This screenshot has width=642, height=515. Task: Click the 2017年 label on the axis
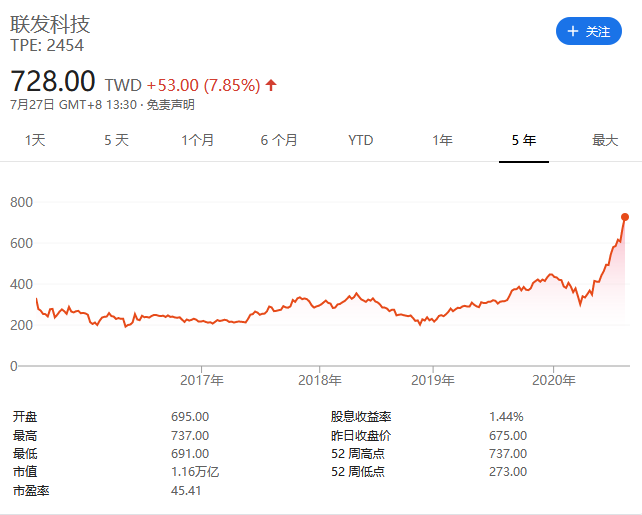pyautogui.click(x=202, y=380)
